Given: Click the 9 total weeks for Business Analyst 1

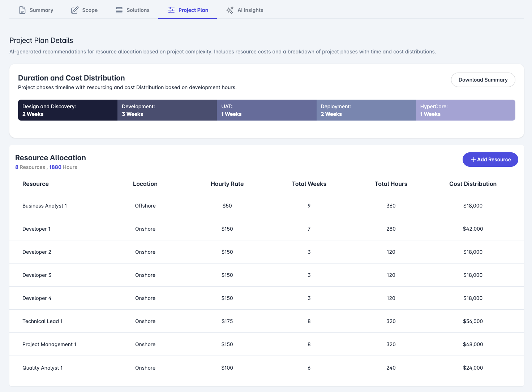Looking at the screenshot, I should coord(309,206).
